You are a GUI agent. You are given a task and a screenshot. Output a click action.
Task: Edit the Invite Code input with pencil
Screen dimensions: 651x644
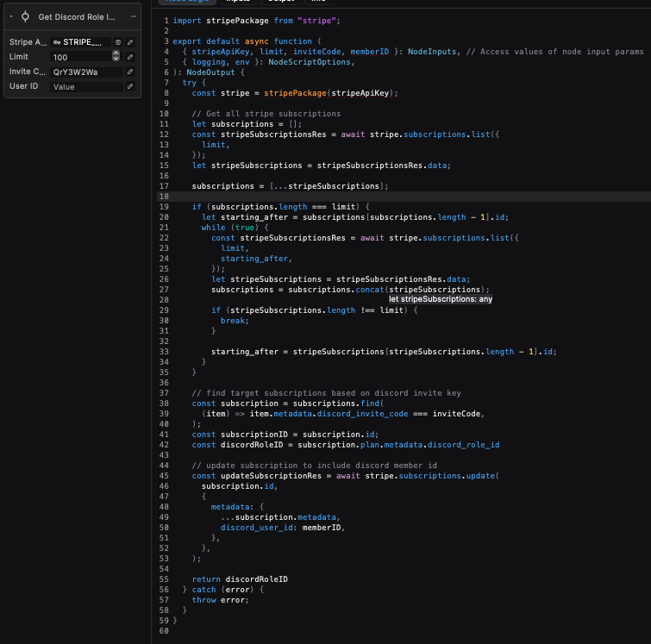coord(130,72)
